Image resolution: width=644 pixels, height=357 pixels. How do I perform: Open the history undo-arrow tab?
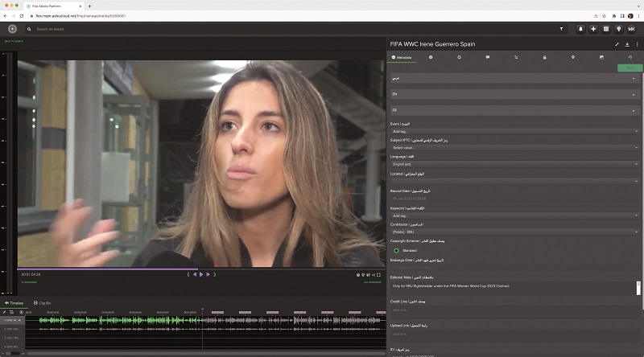pyautogui.click(x=630, y=57)
